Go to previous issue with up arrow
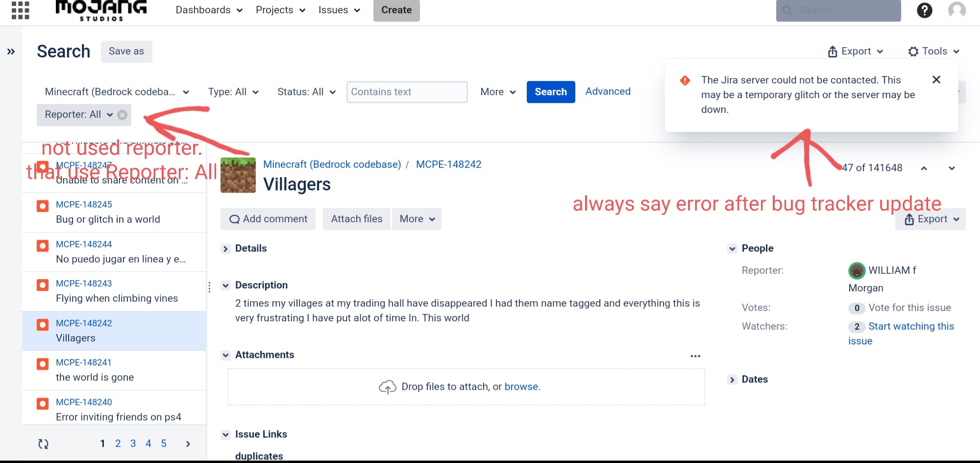This screenshot has height=463, width=980. [x=924, y=168]
